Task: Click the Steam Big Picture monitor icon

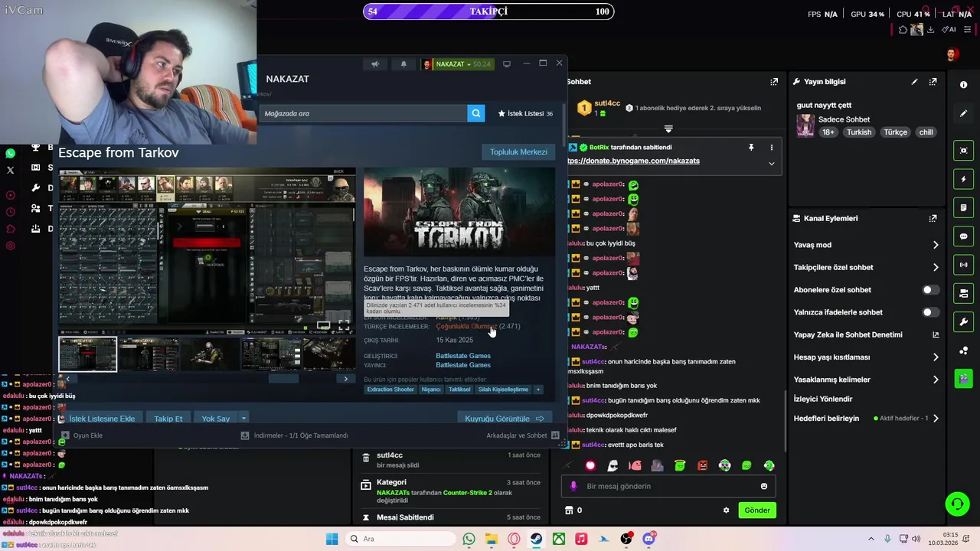Action: (x=507, y=64)
